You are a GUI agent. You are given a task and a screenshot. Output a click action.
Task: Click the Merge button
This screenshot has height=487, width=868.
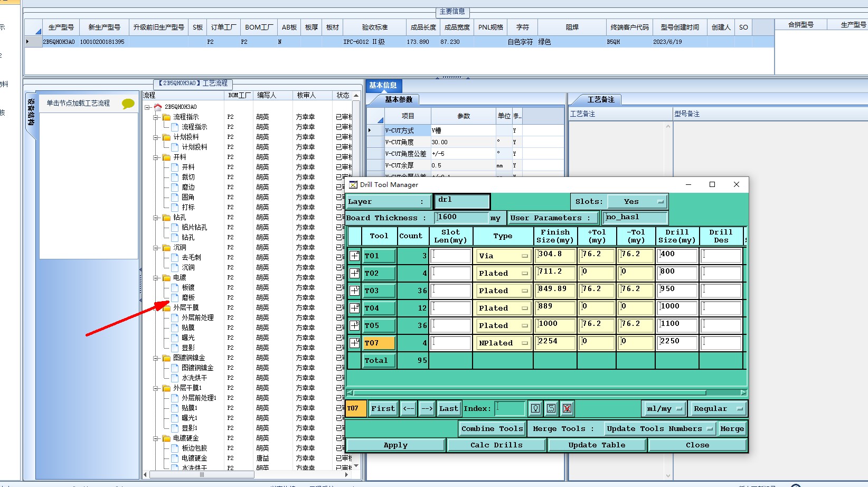tap(732, 429)
